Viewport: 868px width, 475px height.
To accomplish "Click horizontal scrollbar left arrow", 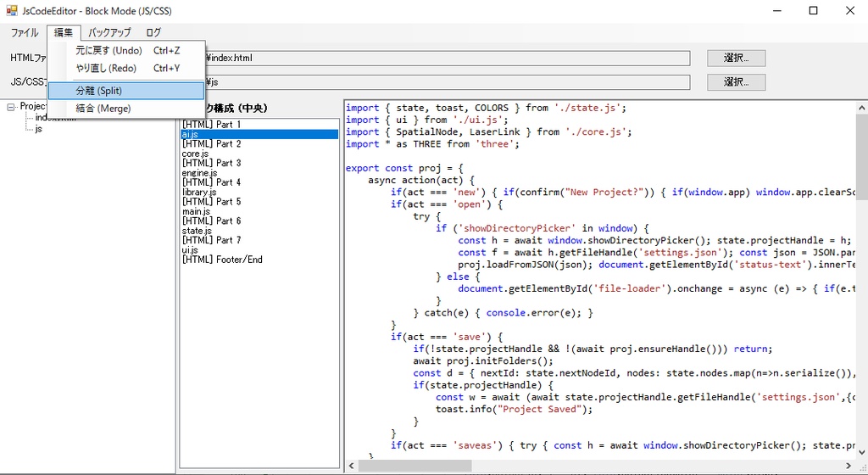I will (x=351, y=466).
